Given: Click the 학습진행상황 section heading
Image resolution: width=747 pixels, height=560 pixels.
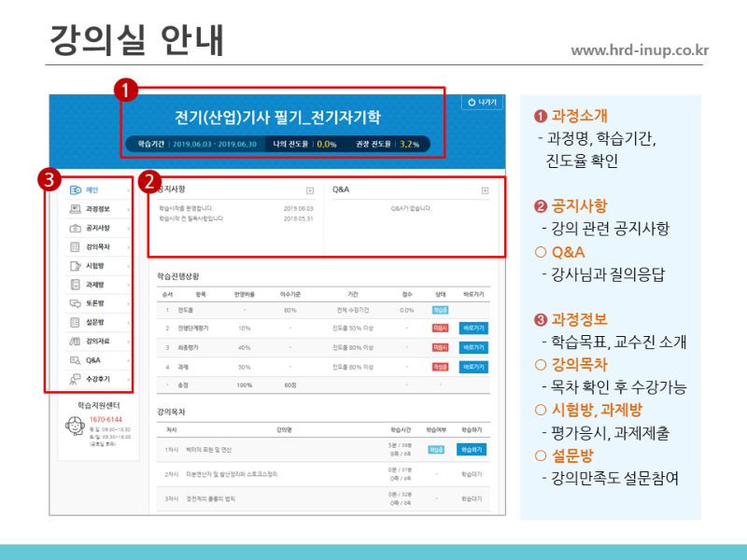Looking at the screenshot, I should tap(178, 276).
